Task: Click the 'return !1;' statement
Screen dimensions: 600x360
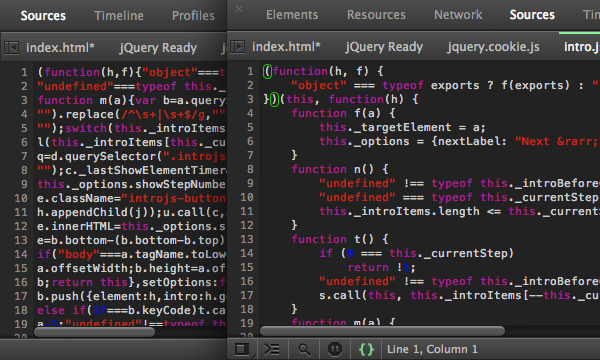Action: (x=382, y=267)
